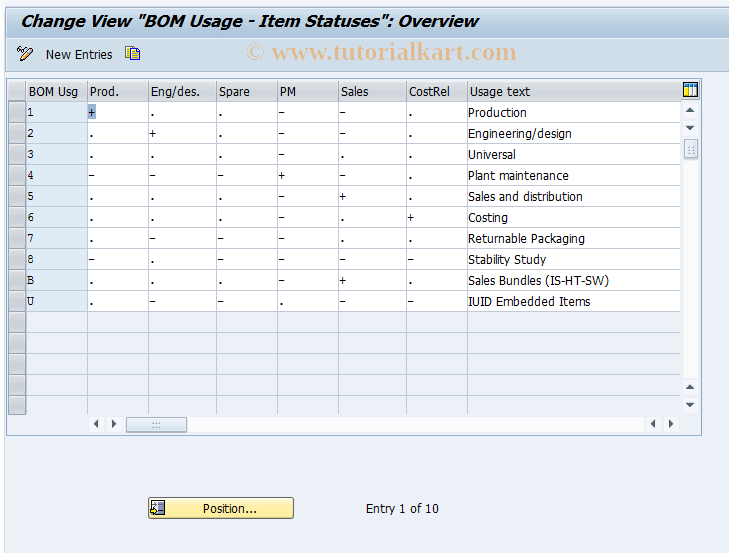Click the Returnable Packaging usage text
Image resolution: width=729 pixels, height=553 pixels.
click(x=526, y=239)
